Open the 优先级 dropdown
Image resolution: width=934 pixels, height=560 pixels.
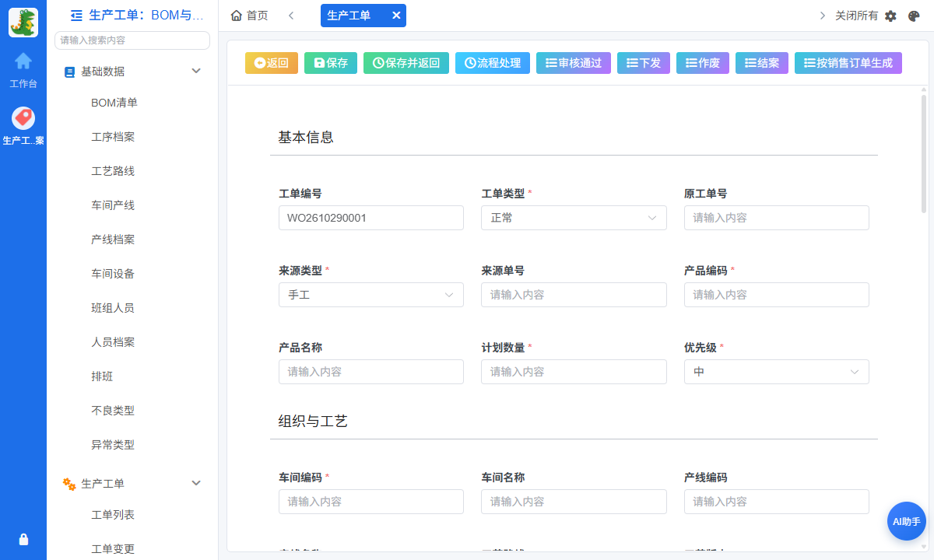[x=777, y=372]
